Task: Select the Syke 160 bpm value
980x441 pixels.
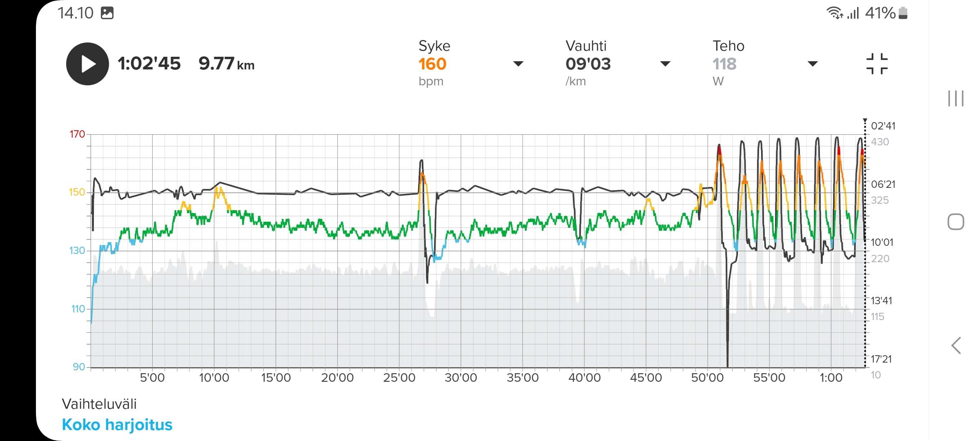Action: [432, 64]
